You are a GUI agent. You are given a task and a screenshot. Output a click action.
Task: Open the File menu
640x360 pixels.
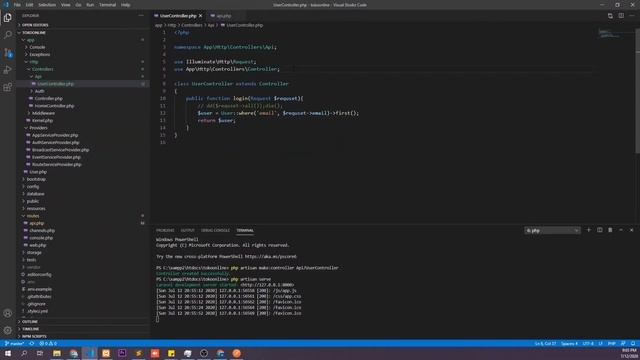pos(17,5)
